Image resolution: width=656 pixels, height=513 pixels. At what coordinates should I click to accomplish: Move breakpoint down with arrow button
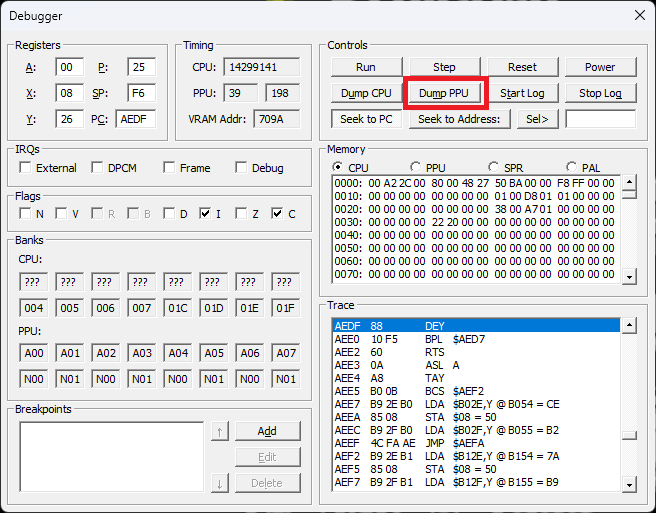220,483
